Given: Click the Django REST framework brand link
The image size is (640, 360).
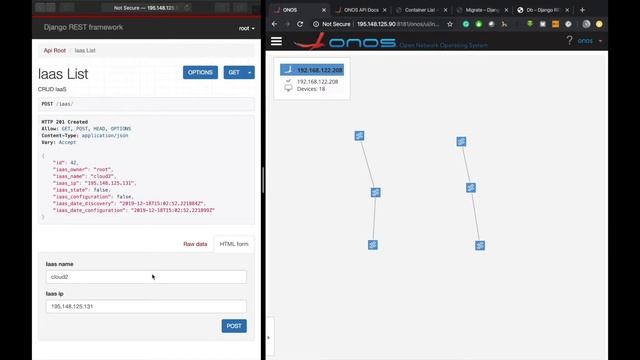Looking at the screenshot, I should (83, 27).
